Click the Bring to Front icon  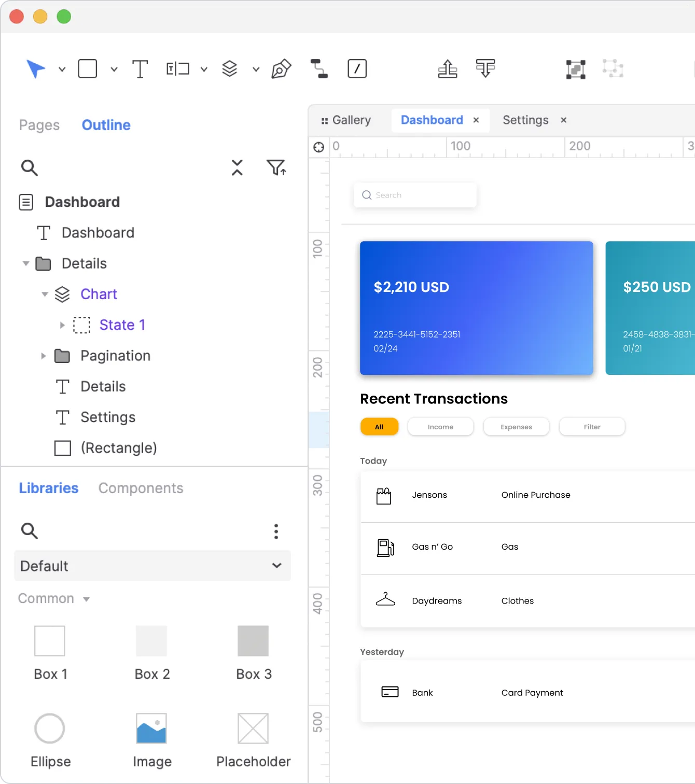pos(447,68)
